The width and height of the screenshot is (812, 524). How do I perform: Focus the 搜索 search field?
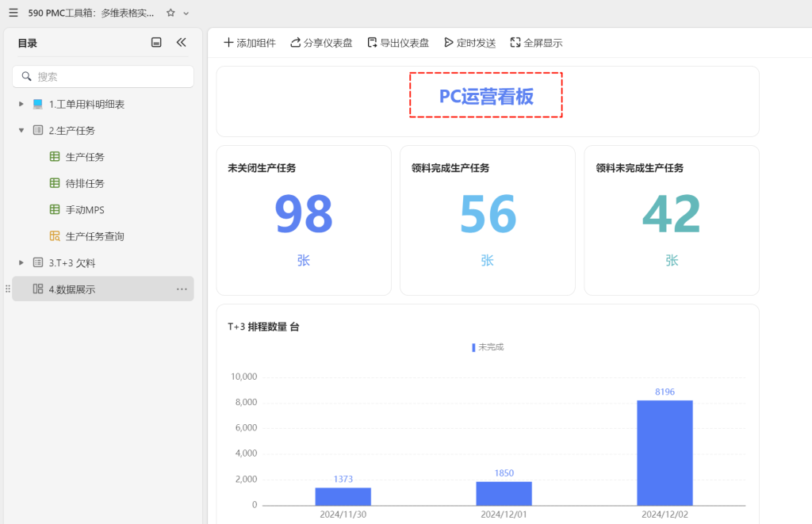[103, 77]
